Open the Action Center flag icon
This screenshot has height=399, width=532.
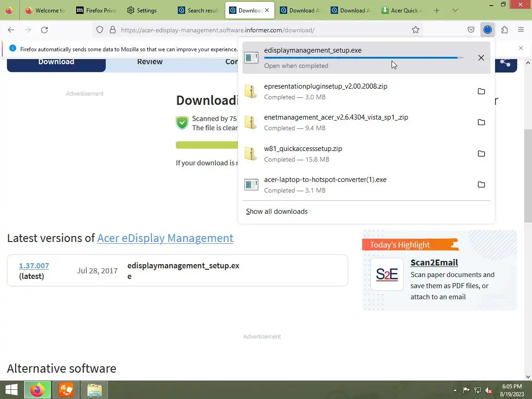(x=466, y=390)
